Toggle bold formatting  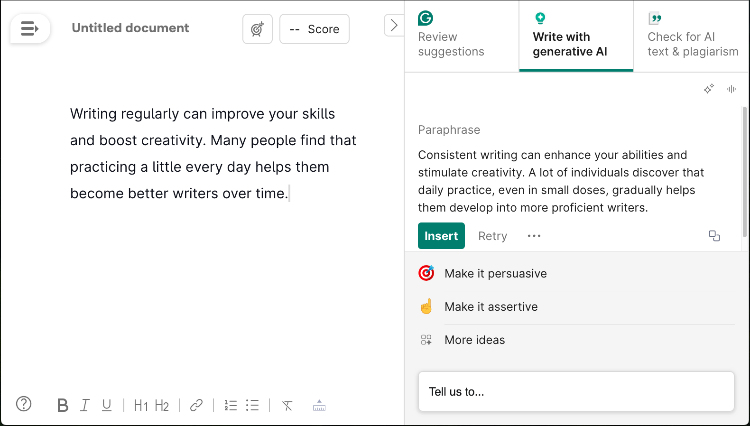(62, 405)
